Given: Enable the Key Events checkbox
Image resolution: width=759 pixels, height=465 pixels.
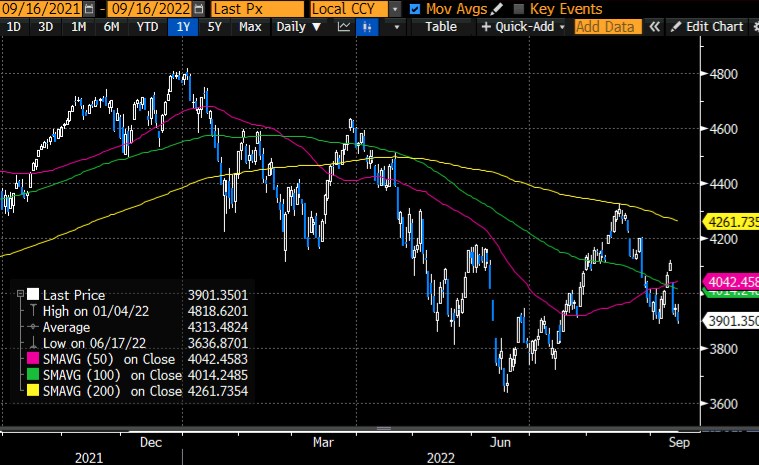Looking at the screenshot, I should 518,9.
